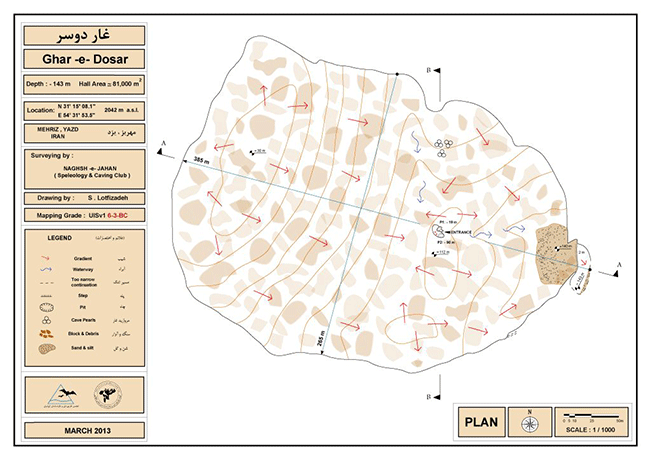Click the 'Mapping Grade : UISv1' label
The width and height of the screenshot is (650, 459).
71,216
